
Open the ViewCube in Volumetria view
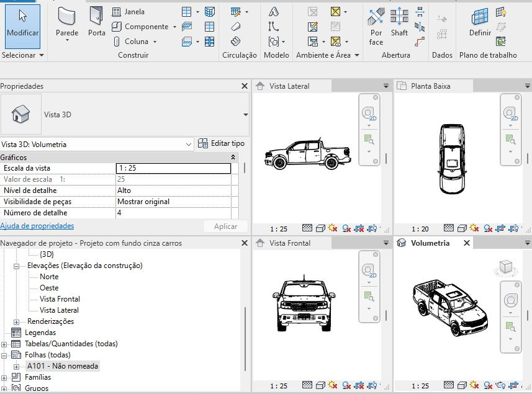505,267
